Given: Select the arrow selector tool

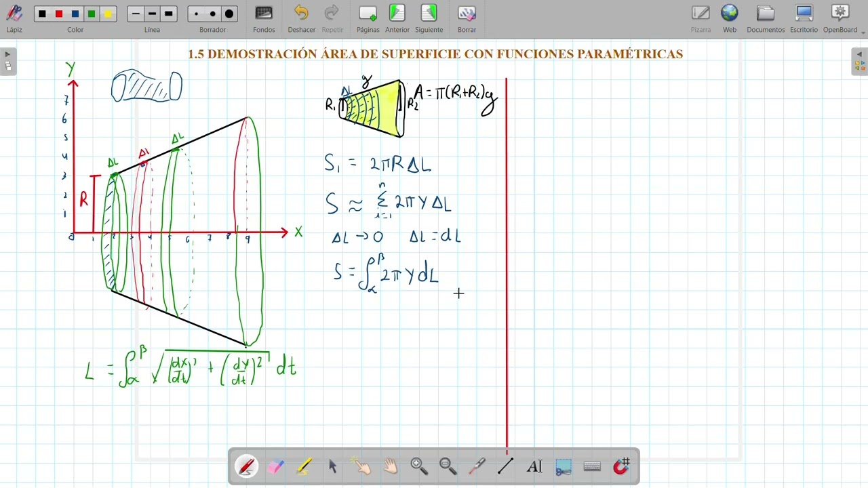Looking at the screenshot, I should coord(333,466).
